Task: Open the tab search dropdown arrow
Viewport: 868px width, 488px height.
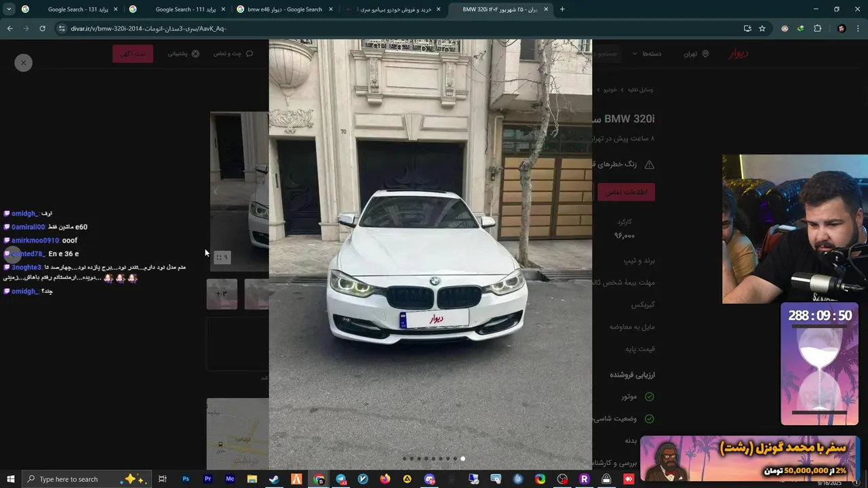Action: 9,9
